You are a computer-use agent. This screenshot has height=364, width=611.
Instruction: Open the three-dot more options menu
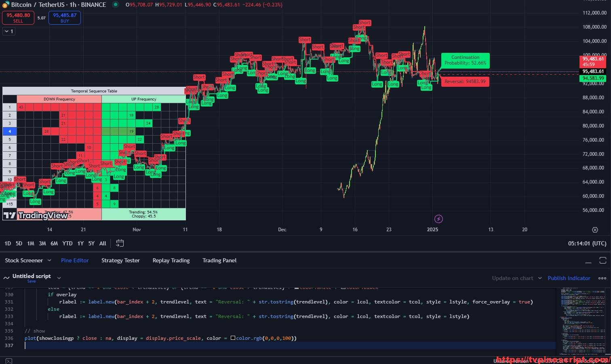tap(602, 278)
